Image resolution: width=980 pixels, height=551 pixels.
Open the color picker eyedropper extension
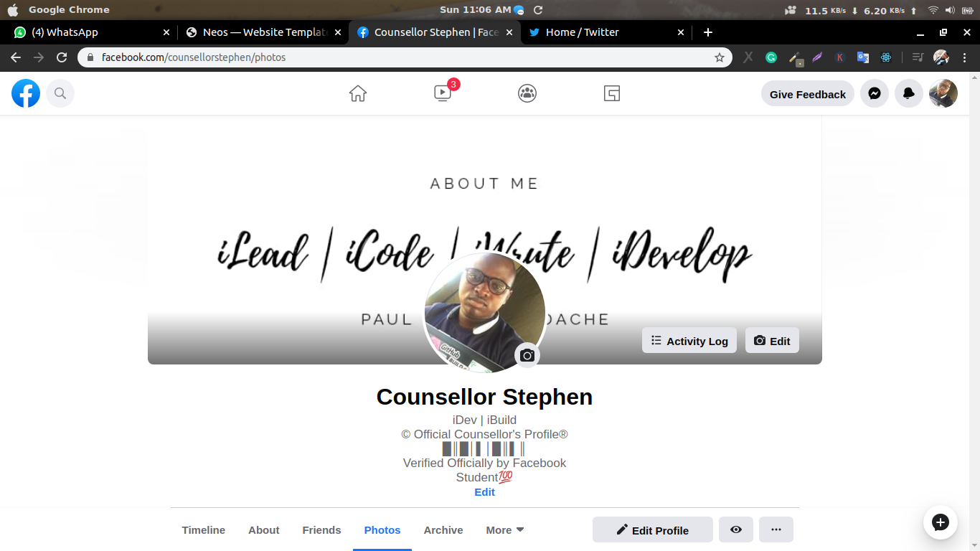(795, 58)
